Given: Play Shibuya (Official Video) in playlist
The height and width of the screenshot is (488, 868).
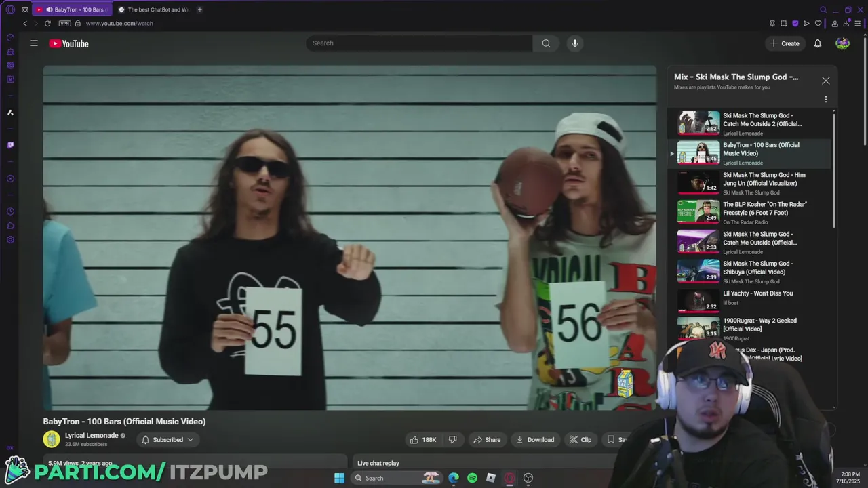Looking at the screenshot, I should click(x=749, y=272).
